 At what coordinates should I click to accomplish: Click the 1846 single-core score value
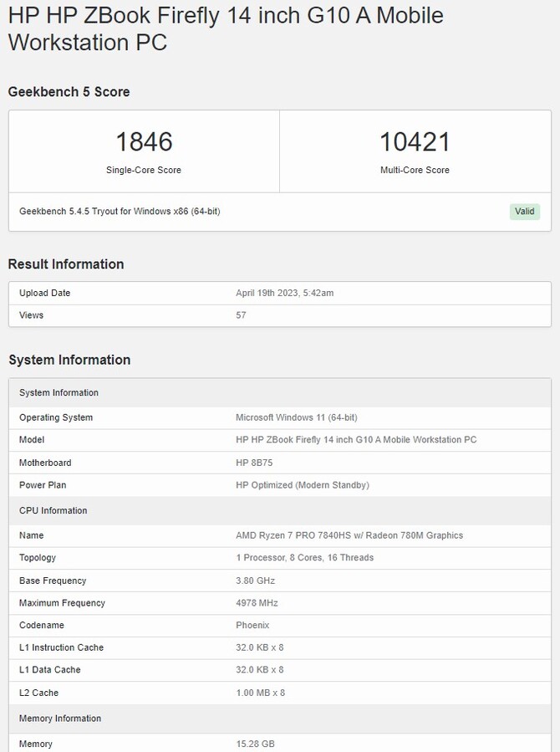144,142
